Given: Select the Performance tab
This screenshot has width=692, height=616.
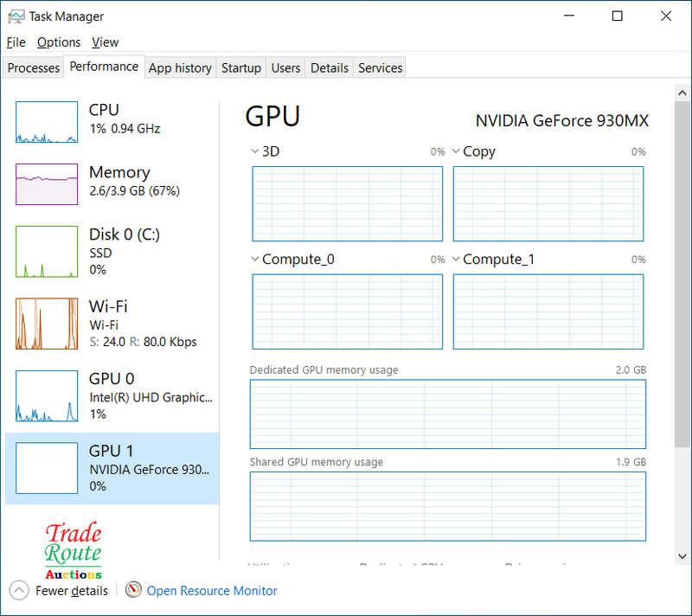Looking at the screenshot, I should pyautogui.click(x=104, y=67).
